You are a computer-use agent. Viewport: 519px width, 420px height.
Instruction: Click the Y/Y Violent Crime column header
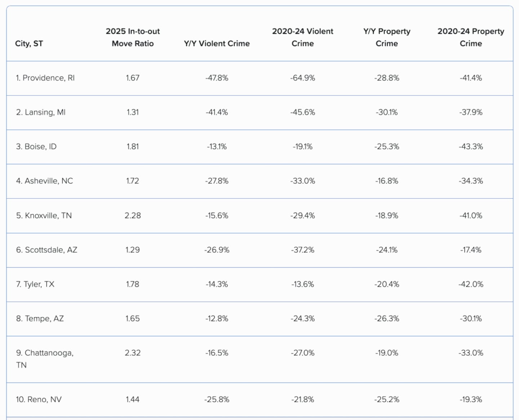pyautogui.click(x=217, y=44)
